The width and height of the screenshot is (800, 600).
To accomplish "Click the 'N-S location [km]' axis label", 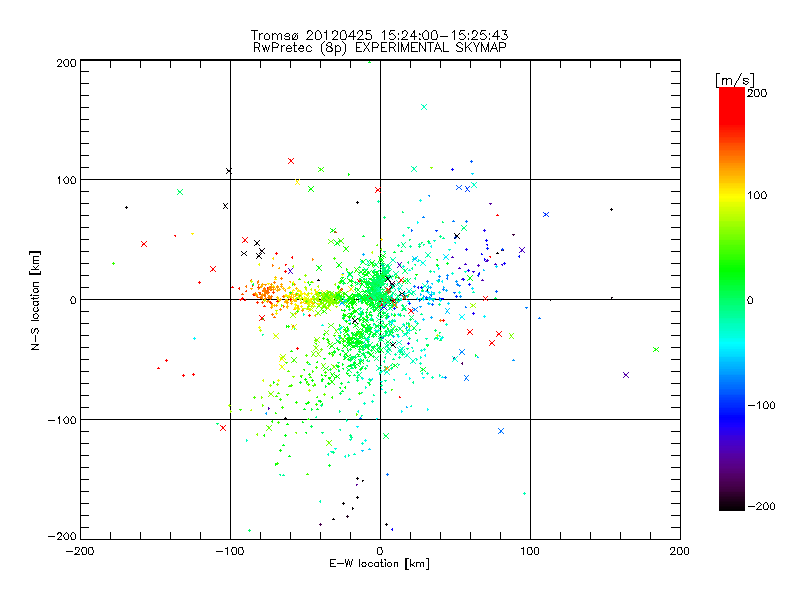I will pyautogui.click(x=35, y=301).
